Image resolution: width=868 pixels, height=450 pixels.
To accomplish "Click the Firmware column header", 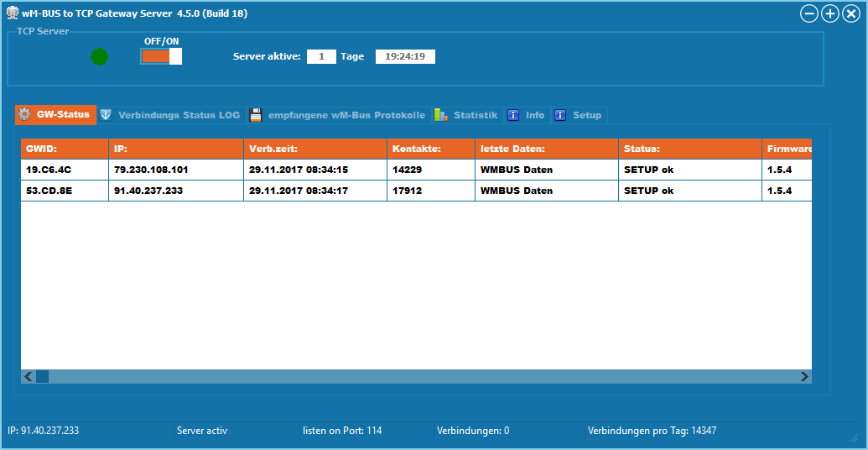I will 787,149.
